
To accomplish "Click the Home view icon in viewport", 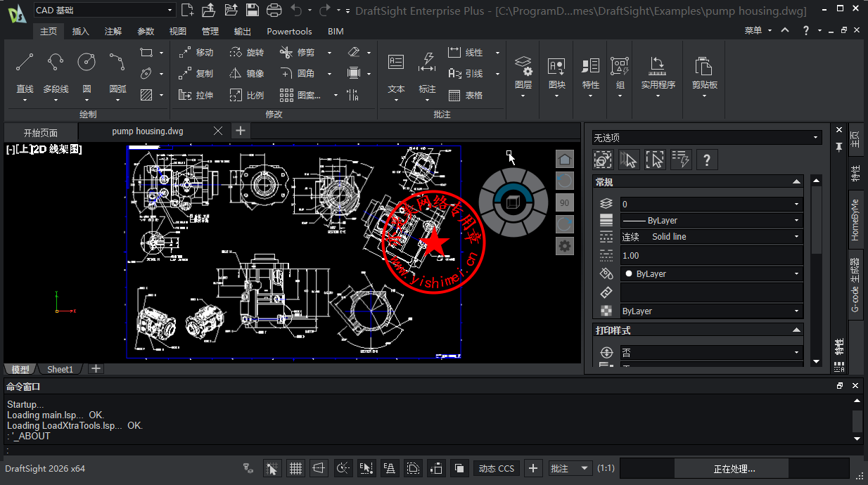I will (564, 159).
